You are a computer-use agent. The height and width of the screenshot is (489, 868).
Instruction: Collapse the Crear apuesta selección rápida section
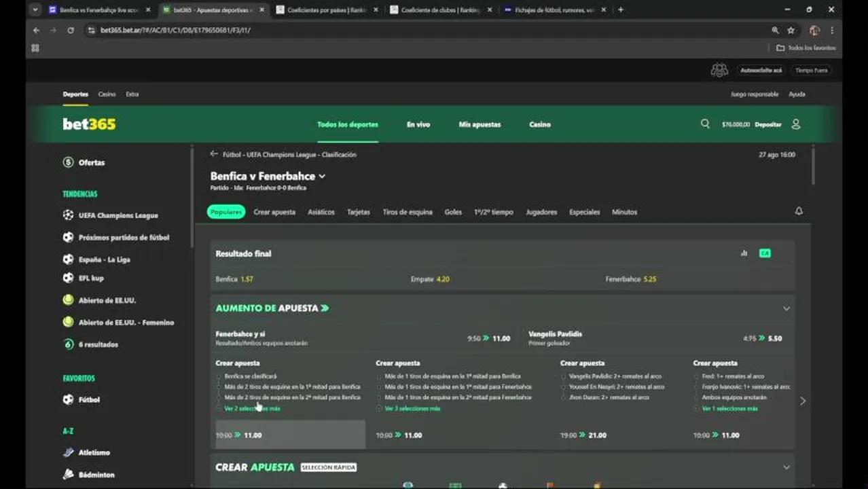tap(786, 467)
